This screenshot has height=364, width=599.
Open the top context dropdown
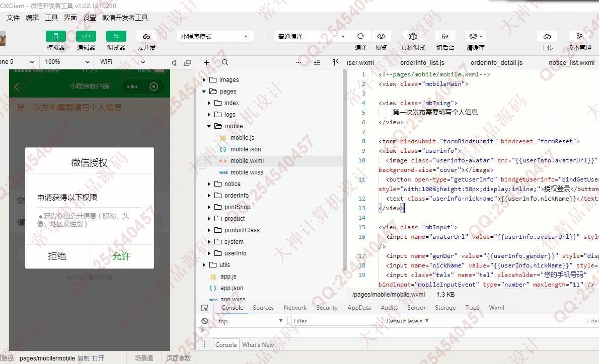[x=250, y=321]
